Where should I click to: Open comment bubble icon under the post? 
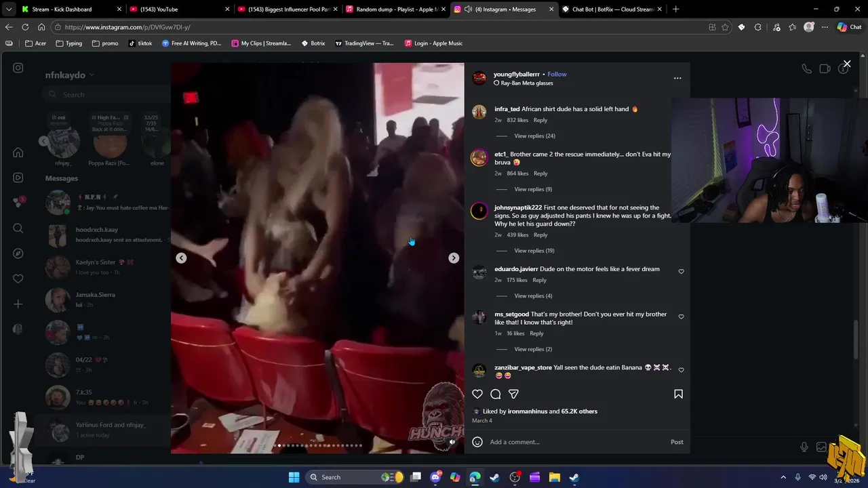coord(496,394)
